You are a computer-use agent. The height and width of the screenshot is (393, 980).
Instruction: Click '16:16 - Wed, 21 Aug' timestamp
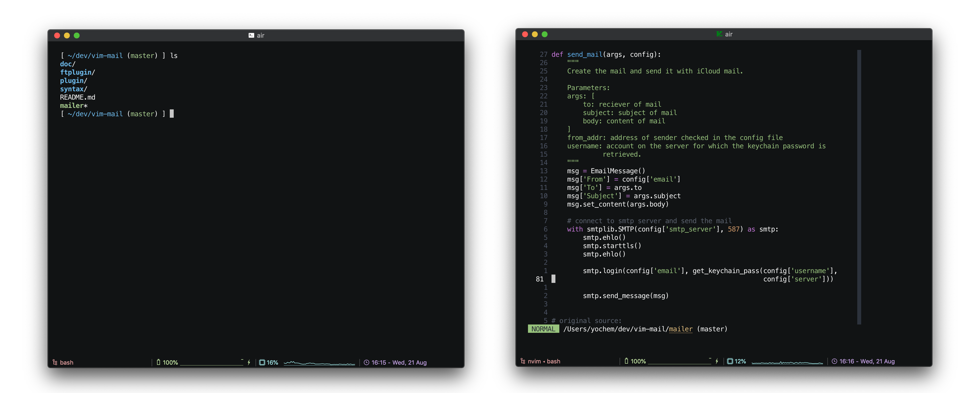tap(867, 361)
